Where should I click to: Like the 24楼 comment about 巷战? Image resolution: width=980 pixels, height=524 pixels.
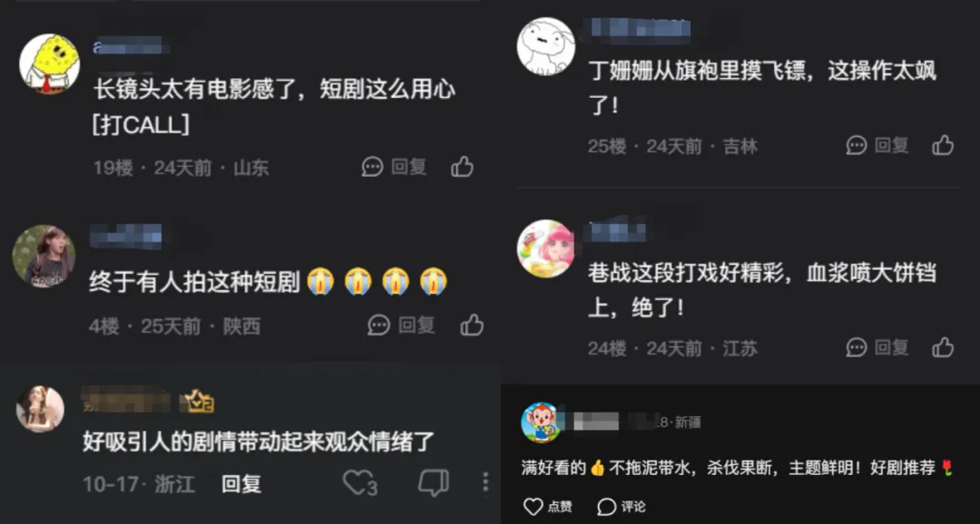(943, 347)
